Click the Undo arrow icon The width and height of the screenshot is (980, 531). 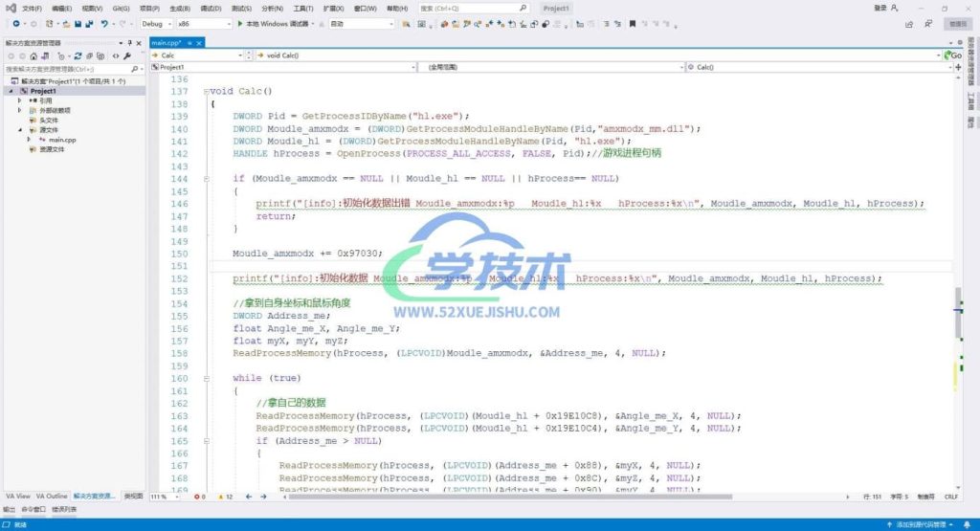coord(103,23)
